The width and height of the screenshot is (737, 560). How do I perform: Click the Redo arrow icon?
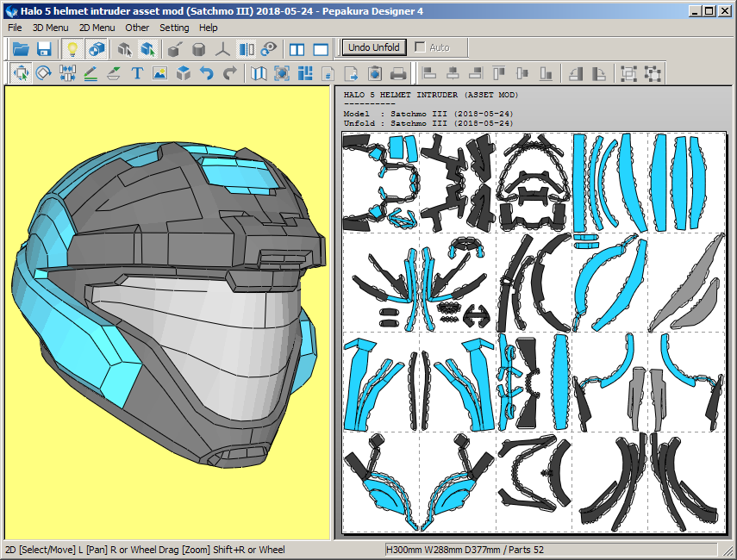click(x=229, y=74)
